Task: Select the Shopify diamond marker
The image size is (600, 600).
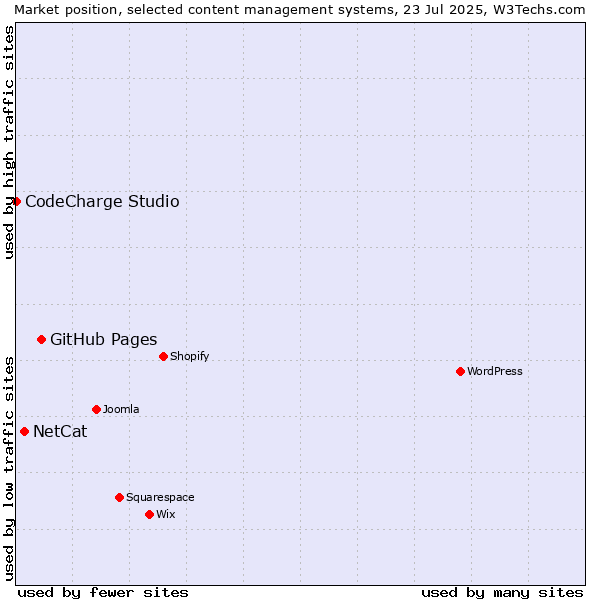Action: 163,357
